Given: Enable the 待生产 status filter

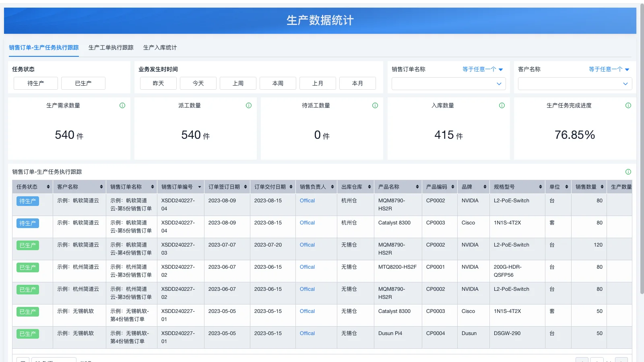Looking at the screenshot, I should pos(35,83).
